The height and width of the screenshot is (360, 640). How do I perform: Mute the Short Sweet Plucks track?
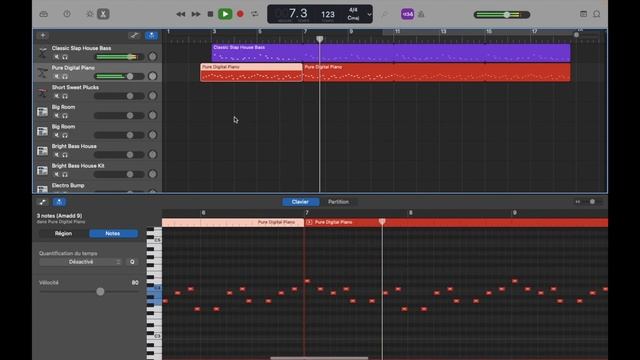point(57,96)
